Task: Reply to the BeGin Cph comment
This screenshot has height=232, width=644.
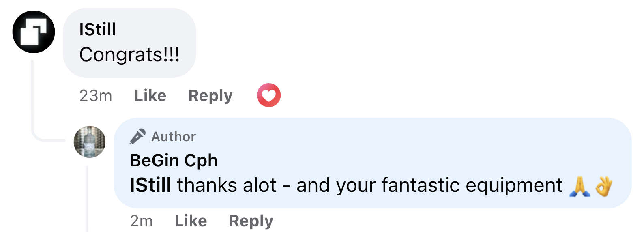Action: 251,221
